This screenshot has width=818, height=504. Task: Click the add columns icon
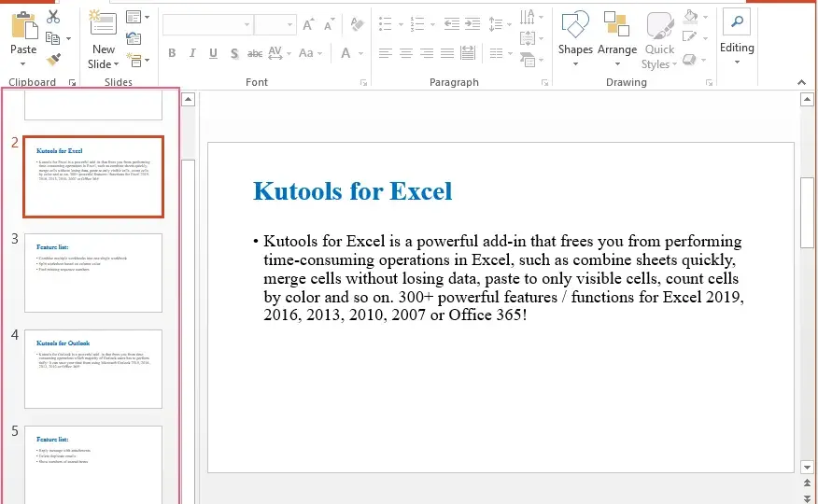[x=496, y=53]
